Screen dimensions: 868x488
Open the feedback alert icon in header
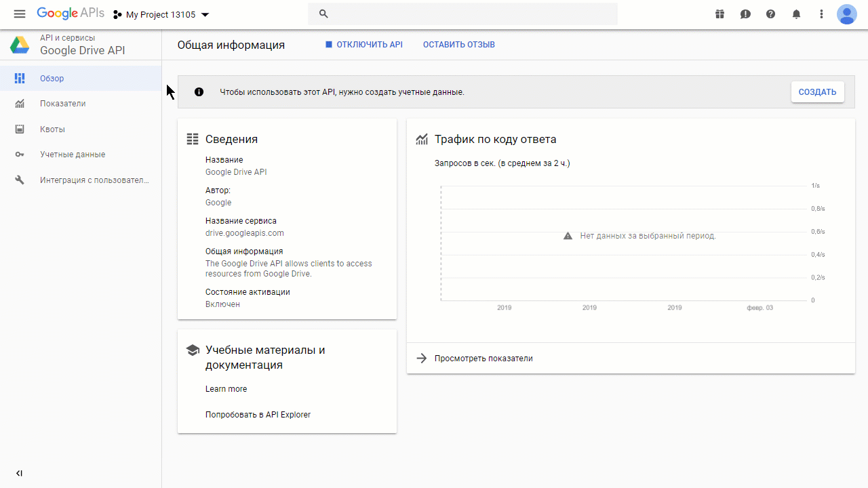745,14
